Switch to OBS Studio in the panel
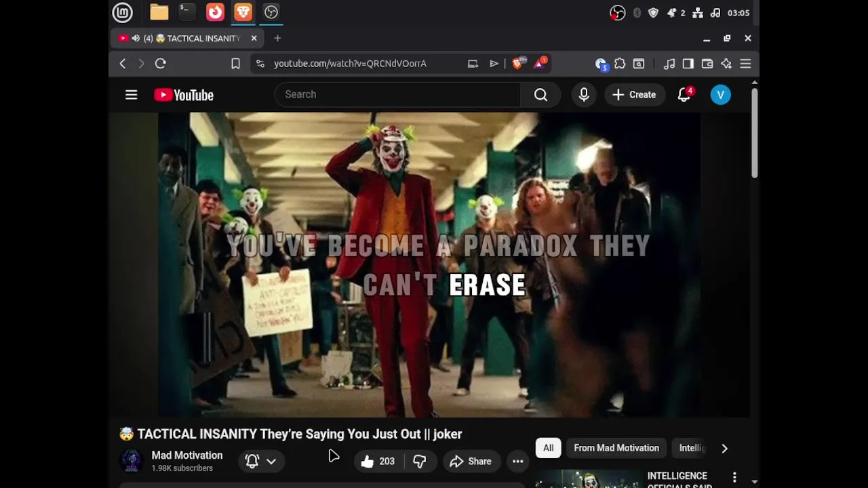The image size is (868, 488). tap(271, 12)
